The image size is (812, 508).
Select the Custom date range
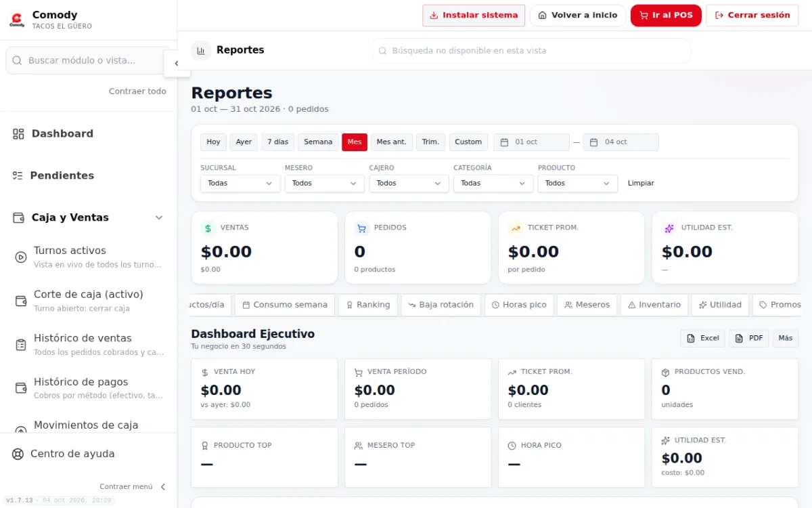[468, 142]
